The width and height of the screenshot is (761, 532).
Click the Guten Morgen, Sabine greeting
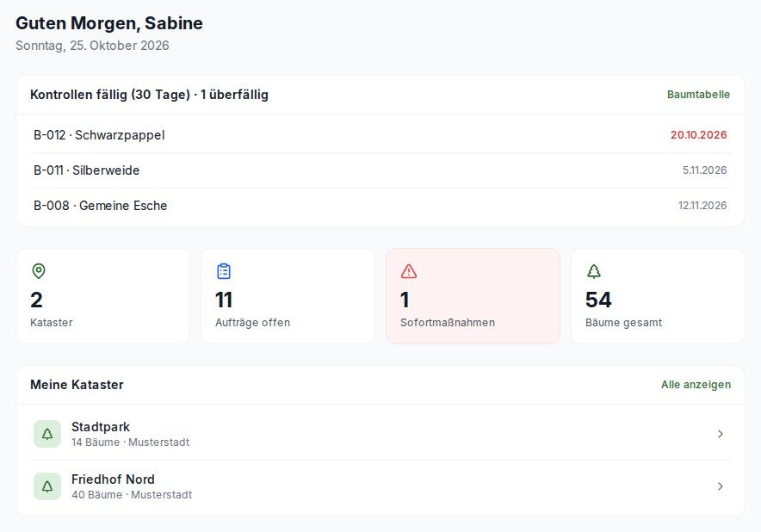[x=109, y=23]
